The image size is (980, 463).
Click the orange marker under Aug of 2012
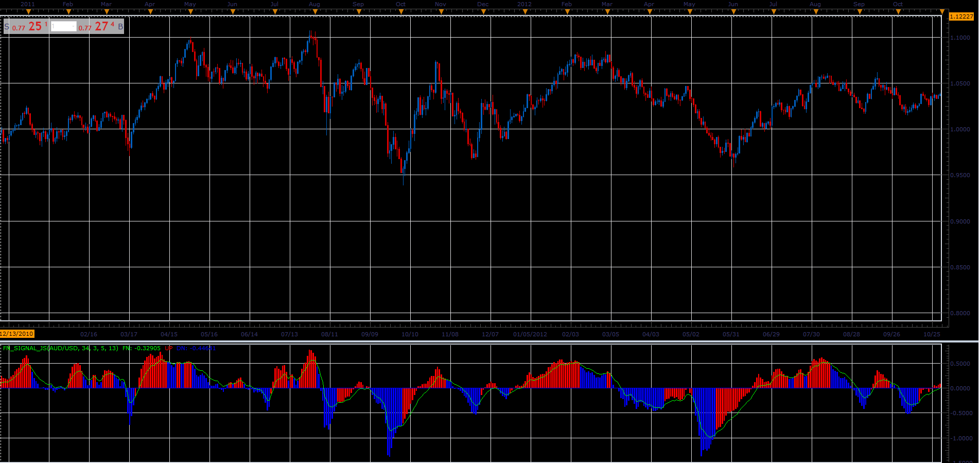click(x=815, y=11)
